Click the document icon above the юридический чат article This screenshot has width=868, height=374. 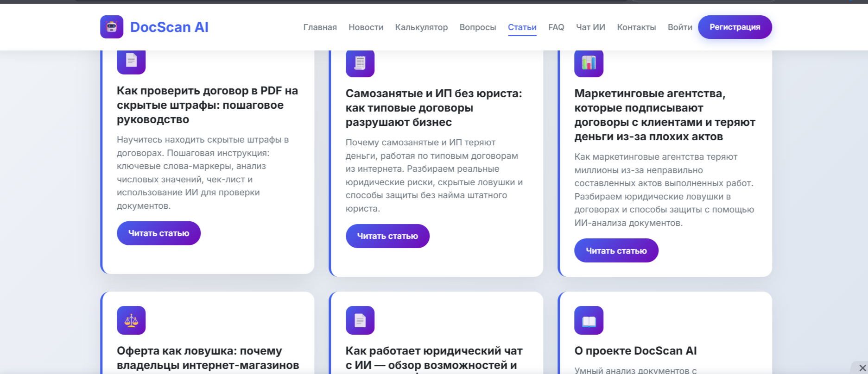pos(360,320)
